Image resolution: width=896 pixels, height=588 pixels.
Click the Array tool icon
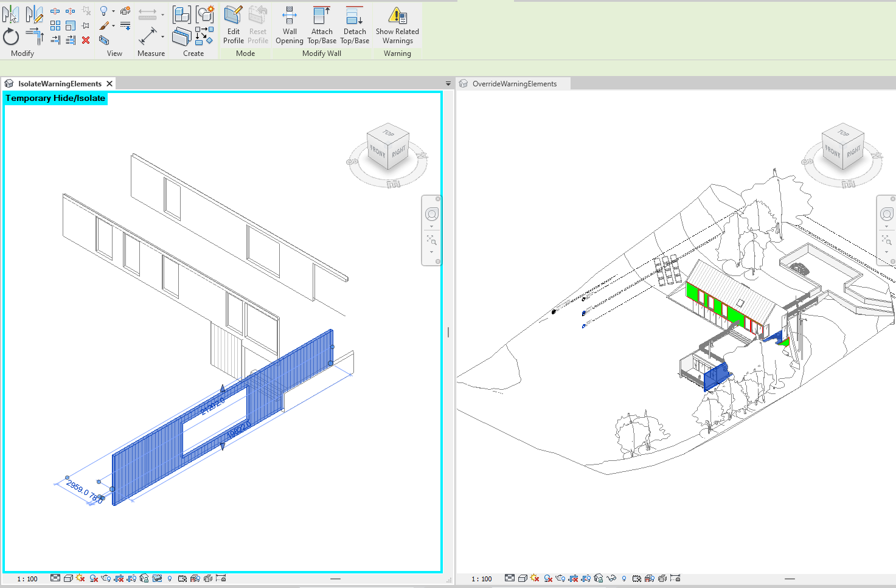(x=55, y=26)
